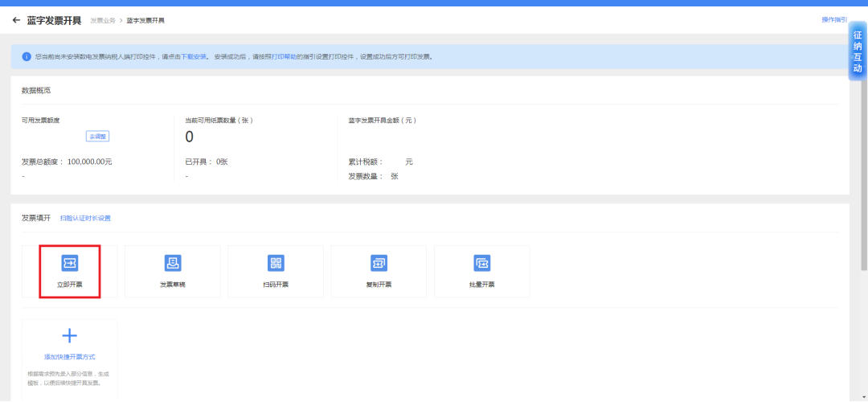Open the 操作指引 link

point(834,20)
